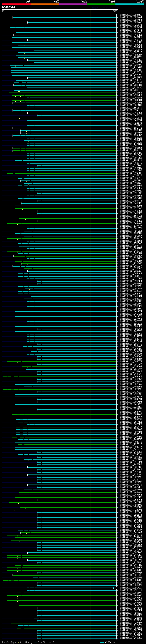The width and height of the screenshot is (146, 644).
Task: Select hit UniRef100_A4QPJ6
Action: tap(131, 40)
